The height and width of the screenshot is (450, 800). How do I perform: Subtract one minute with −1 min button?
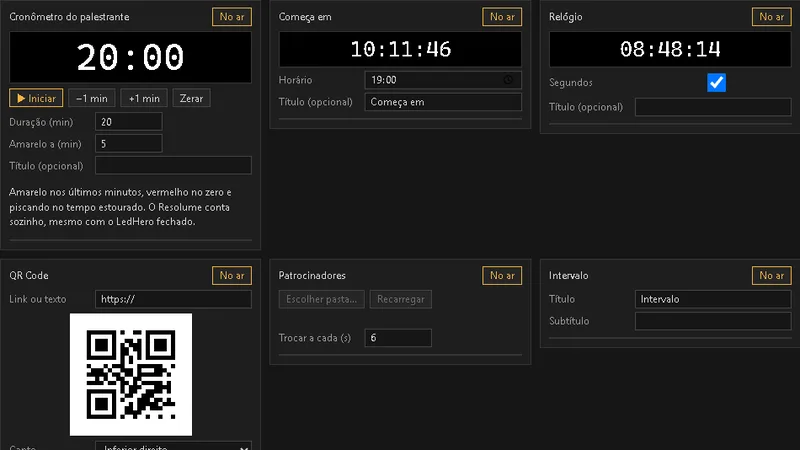point(92,98)
